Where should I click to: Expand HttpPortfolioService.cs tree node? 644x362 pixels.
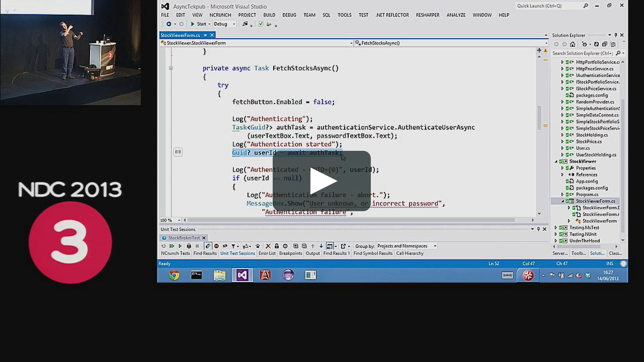(562, 62)
